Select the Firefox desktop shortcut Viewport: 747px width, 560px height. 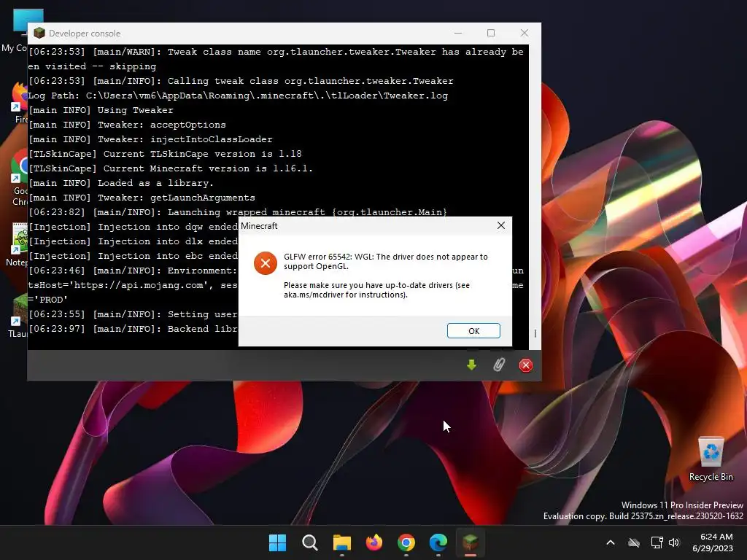coord(19,102)
